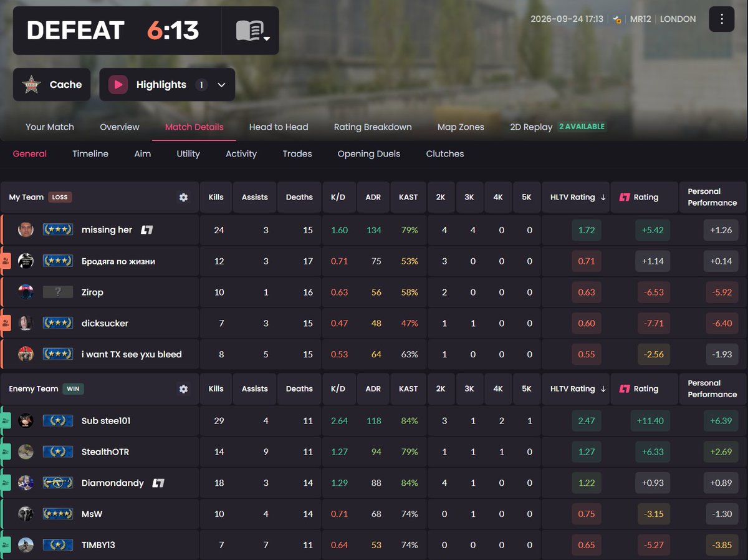Click TIMBY13's avatar picture
Screen dimensions: 748x560
pyautogui.click(x=26, y=545)
